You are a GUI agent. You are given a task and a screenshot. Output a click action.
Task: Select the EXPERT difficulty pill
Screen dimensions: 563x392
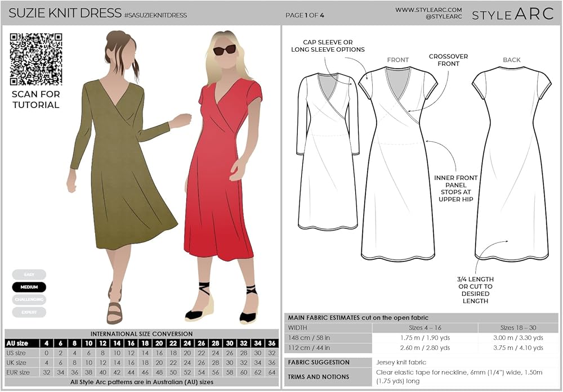pos(29,312)
